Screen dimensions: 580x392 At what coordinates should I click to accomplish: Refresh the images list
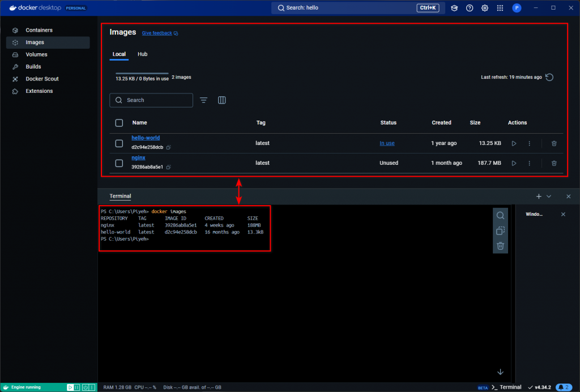[x=549, y=77]
